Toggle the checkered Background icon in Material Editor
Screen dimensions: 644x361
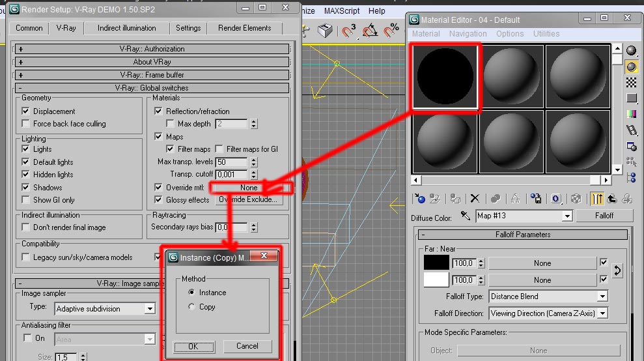[x=631, y=83]
